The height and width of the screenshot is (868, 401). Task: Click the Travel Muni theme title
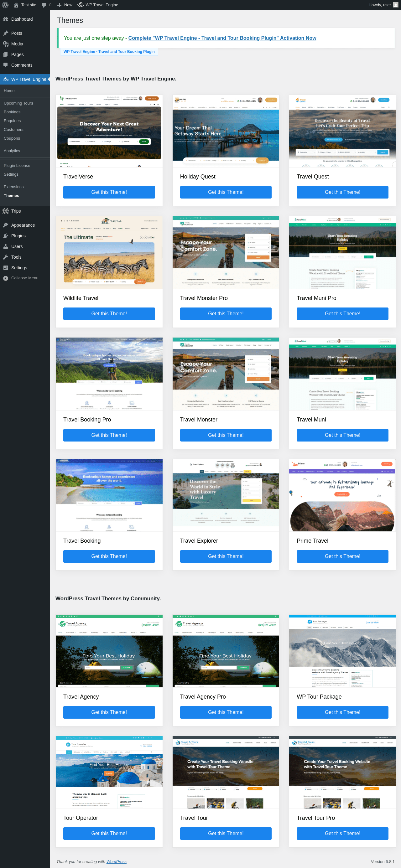point(311,420)
